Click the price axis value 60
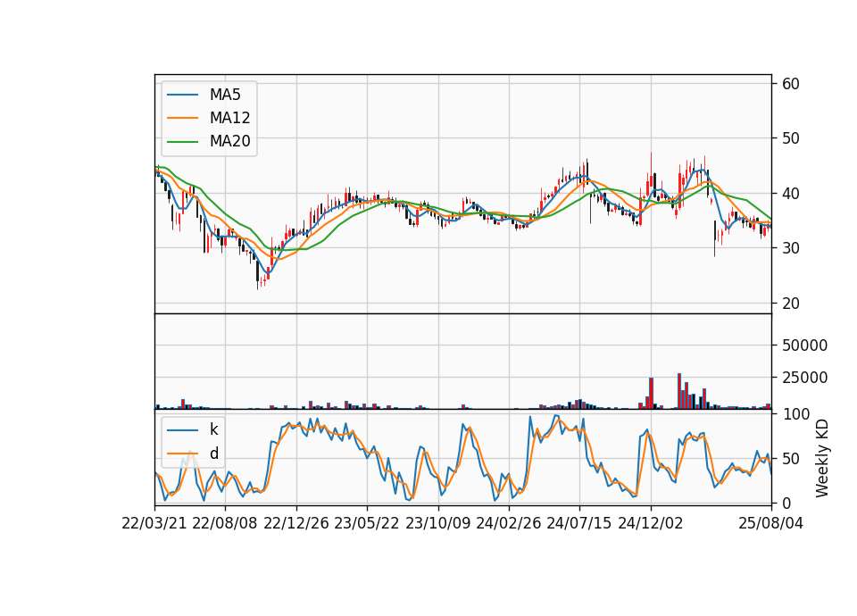Screen dimensions: 857x616 tap(791, 84)
